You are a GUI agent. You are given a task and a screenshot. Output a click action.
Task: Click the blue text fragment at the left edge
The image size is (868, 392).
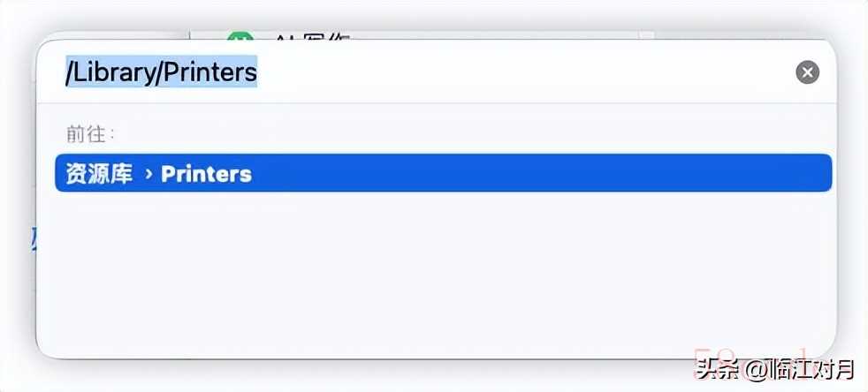(x=34, y=239)
